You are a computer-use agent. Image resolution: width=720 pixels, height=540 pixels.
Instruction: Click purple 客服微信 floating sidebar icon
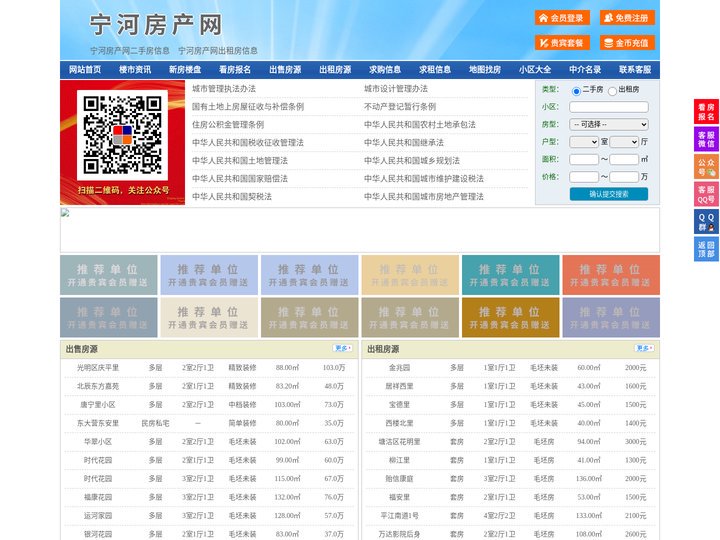coord(706,139)
